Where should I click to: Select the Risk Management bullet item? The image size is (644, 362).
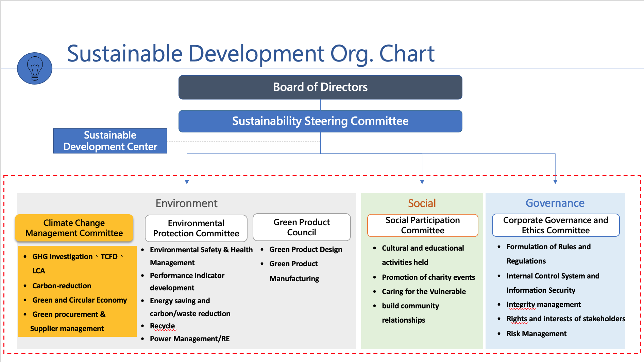pyautogui.click(x=536, y=334)
